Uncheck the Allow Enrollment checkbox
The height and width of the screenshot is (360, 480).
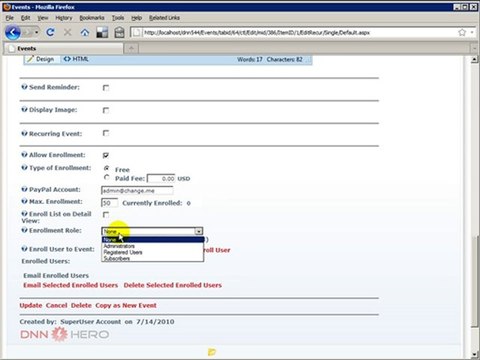tap(106, 155)
